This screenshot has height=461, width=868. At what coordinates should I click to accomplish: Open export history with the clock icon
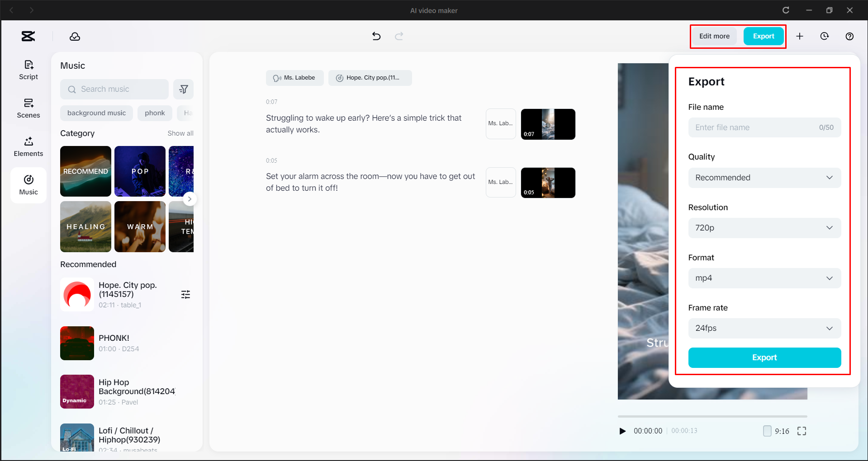(824, 36)
